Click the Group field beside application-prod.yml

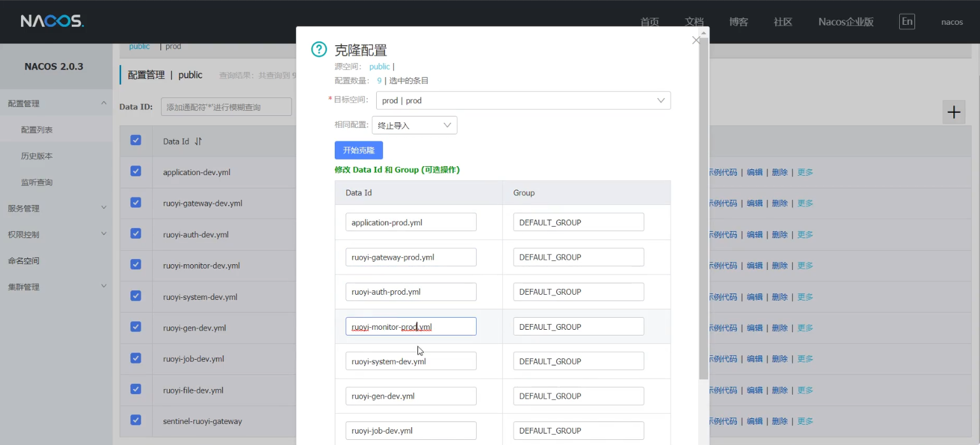click(x=578, y=222)
